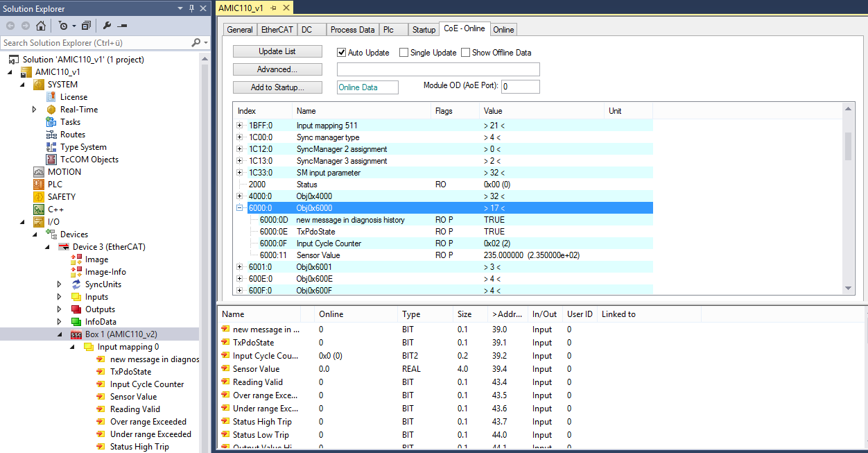Enable the Single Update checkbox

coord(403,53)
